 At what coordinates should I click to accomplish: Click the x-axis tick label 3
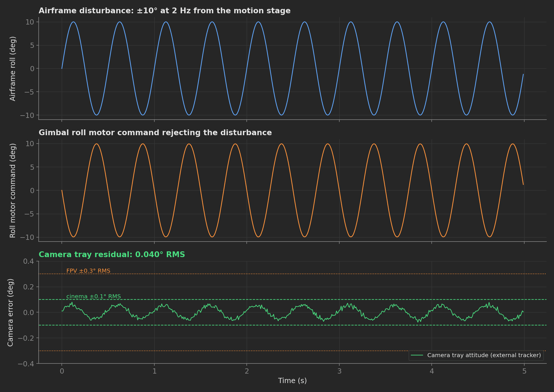coord(339,371)
